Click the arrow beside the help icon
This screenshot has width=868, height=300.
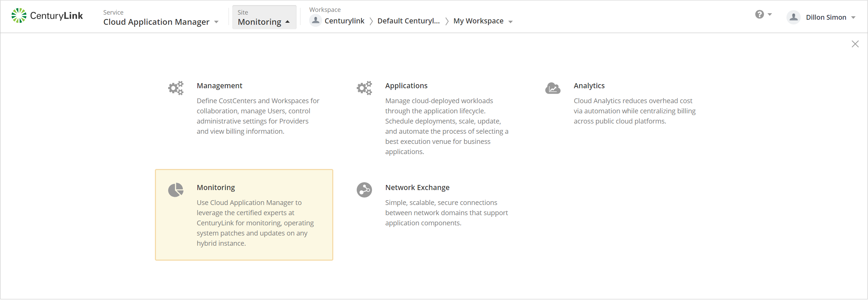coord(770,15)
